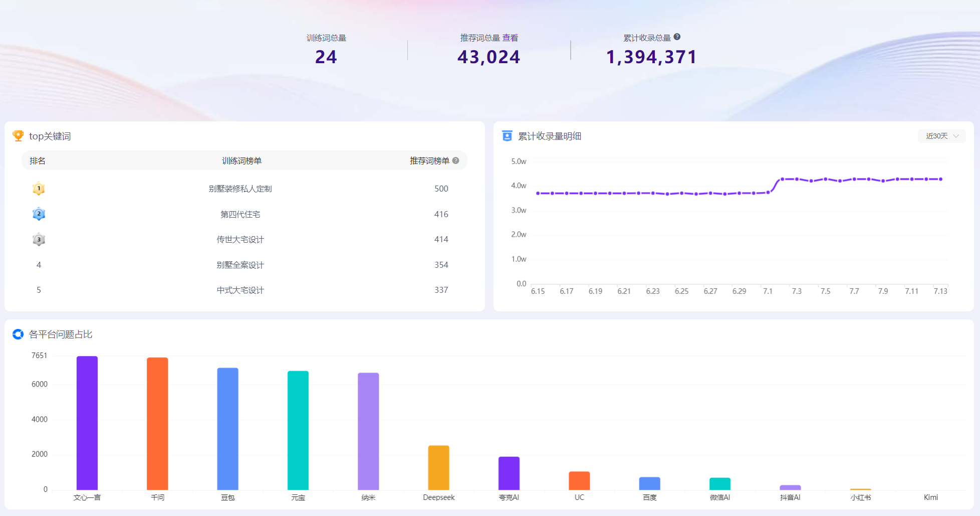The width and height of the screenshot is (980, 516).
Task: Click the chevron arrow next to 近30天
Action: [956, 136]
